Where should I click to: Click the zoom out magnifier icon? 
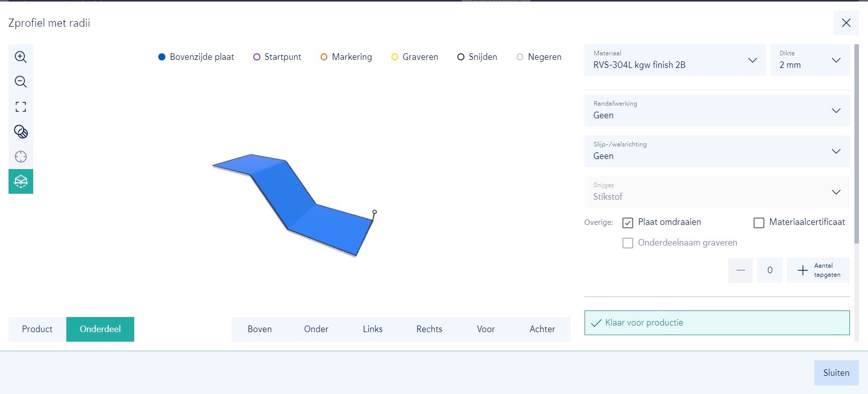[x=21, y=82]
